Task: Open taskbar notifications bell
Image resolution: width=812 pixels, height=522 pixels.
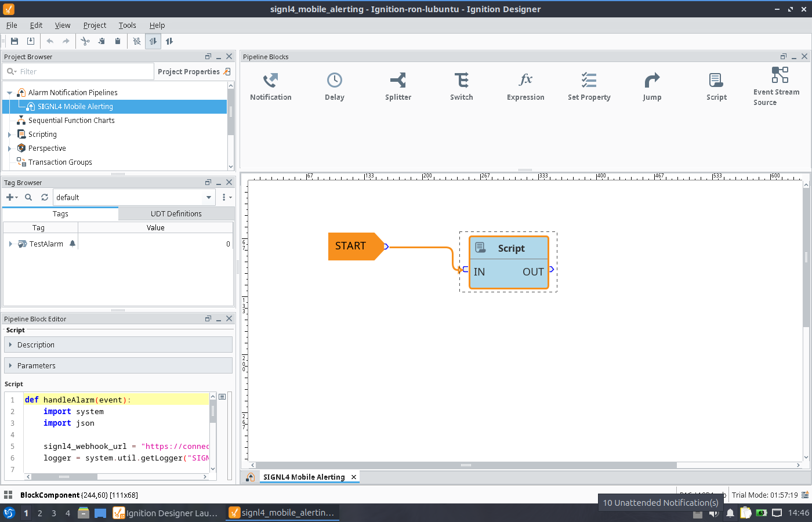Action: coord(730,513)
